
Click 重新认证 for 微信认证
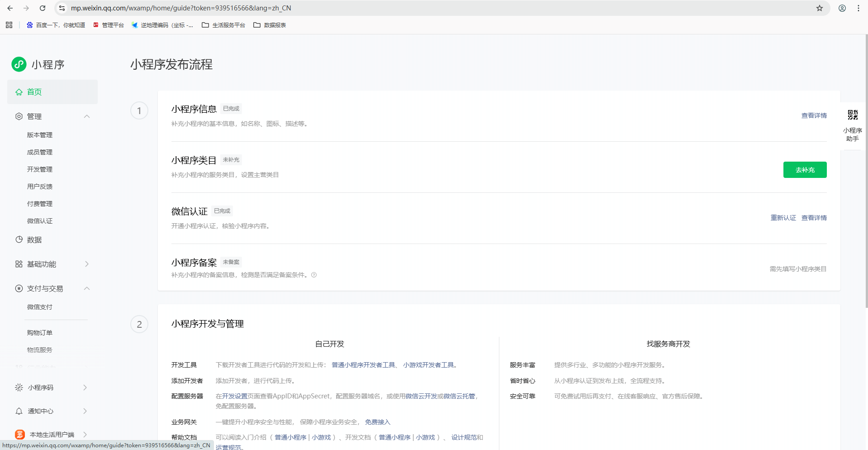(x=783, y=218)
